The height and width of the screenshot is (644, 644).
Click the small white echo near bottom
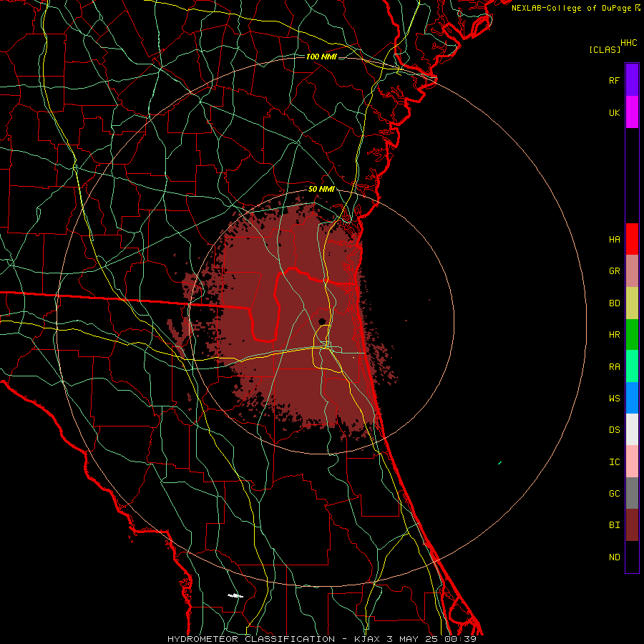235,595
